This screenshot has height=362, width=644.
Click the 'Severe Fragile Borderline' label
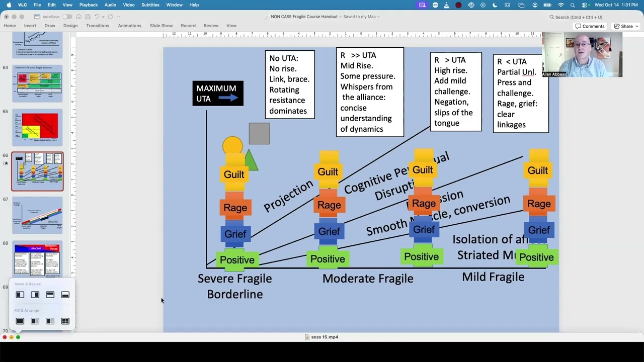click(x=234, y=286)
